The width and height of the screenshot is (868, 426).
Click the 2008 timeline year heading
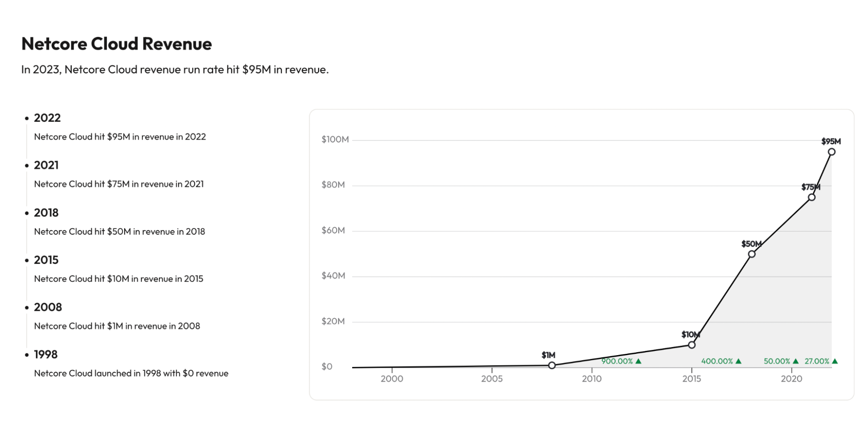coord(48,307)
